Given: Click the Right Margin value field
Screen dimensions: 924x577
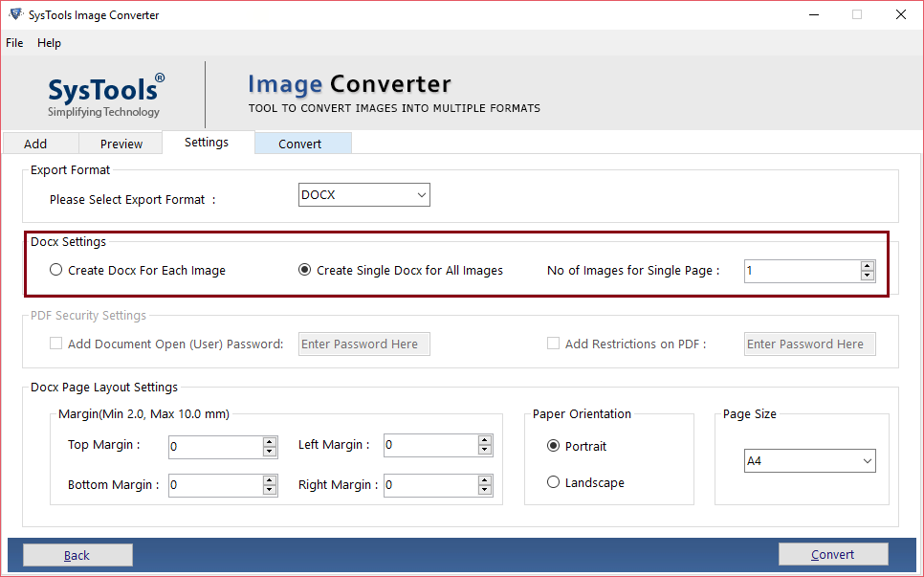Looking at the screenshot, I should pyautogui.click(x=430, y=485).
